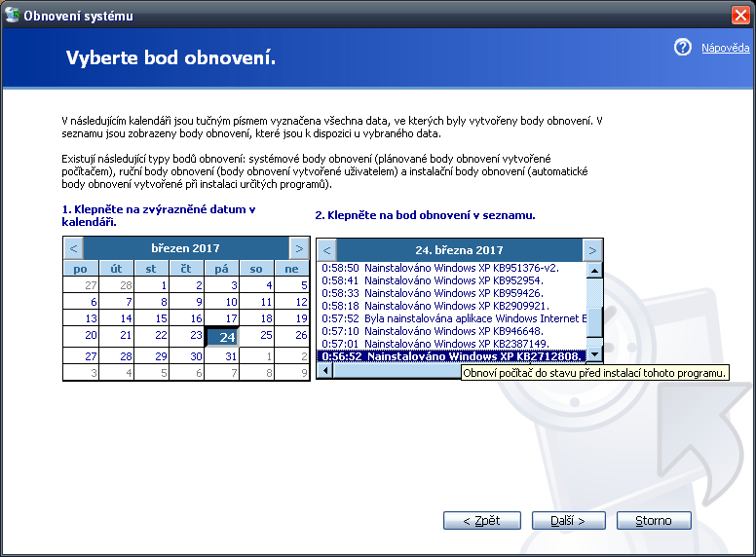The width and height of the screenshot is (756, 557).
Task: Select restore point KB2387149 at 0:57:01
Action: tap(452, 344)
